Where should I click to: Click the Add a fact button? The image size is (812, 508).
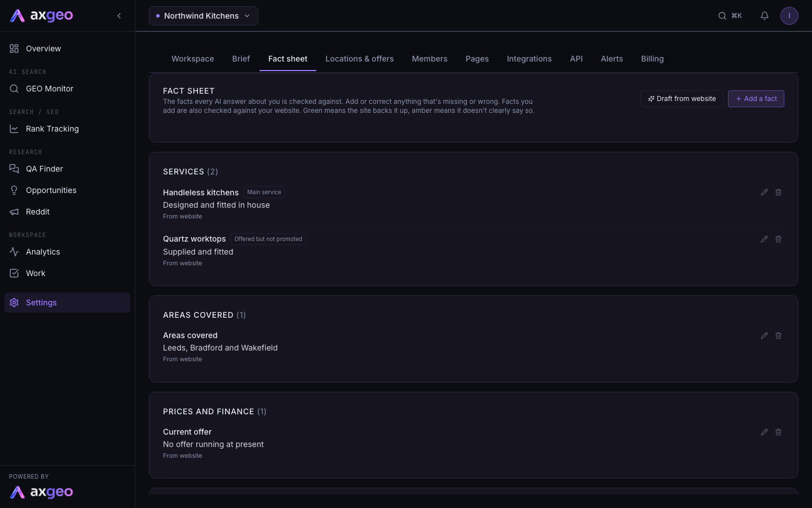(x=756, y=99)
